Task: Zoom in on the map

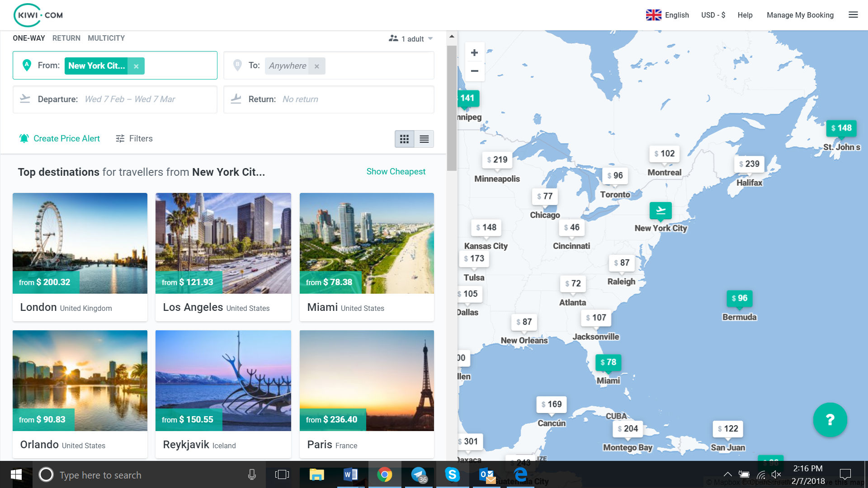Action: tap(474, 53)
